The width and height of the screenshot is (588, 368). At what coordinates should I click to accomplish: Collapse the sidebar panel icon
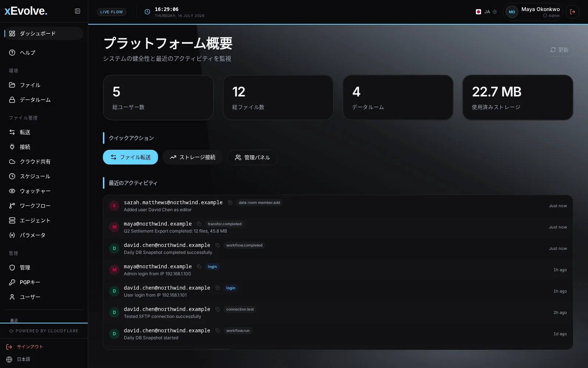[78, 11]
